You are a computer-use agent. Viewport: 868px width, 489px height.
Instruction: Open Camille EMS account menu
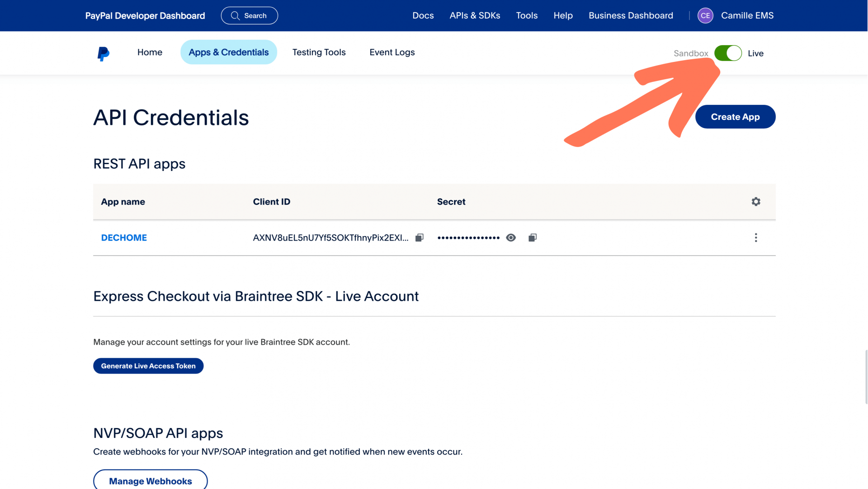(x=747, y=15)
